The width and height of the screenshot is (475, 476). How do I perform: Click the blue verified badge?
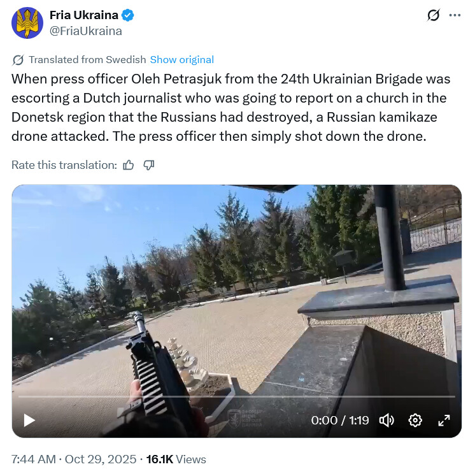coord(128,15)
